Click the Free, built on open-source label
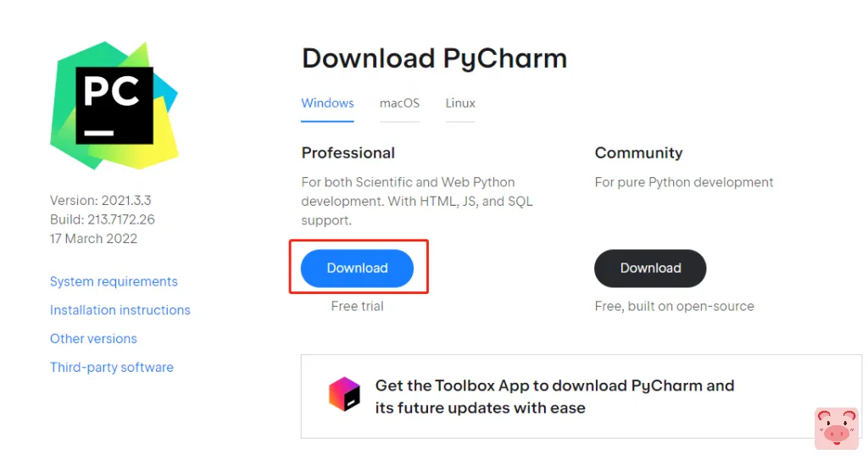Viewport: 868px width, 460px height. pos(674,306)
